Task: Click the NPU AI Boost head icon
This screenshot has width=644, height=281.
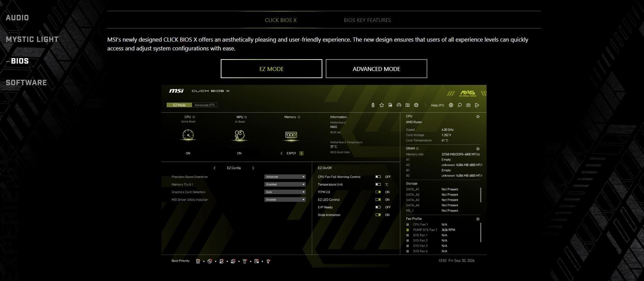Action: (x=239, y=135)
